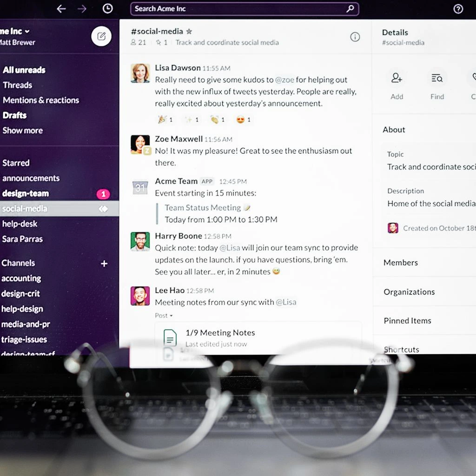The height and width of the screenshot is (476, 476).
Task: Open Team Status Meeting event link
Action: [203, 208]
